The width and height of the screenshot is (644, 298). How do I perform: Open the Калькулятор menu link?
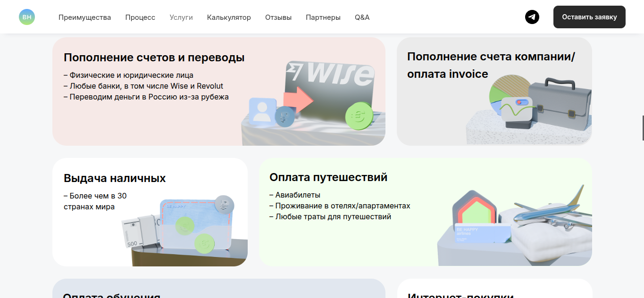229,17
